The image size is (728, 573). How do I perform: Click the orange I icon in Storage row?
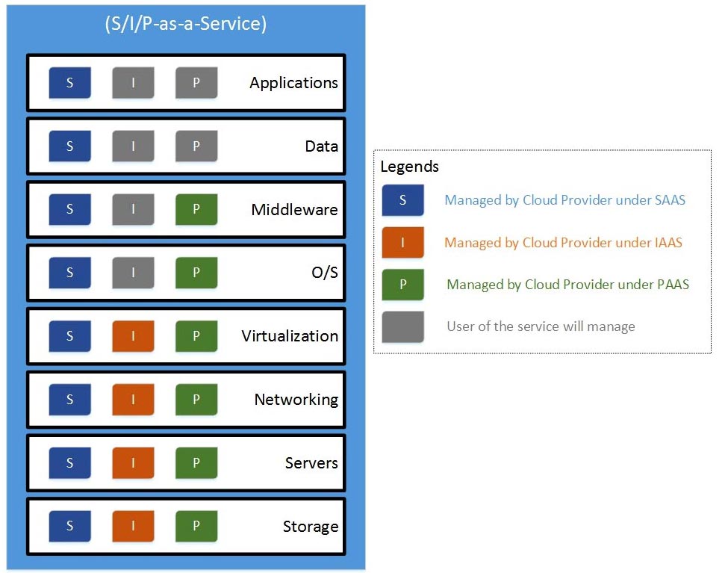coord(134,527)
